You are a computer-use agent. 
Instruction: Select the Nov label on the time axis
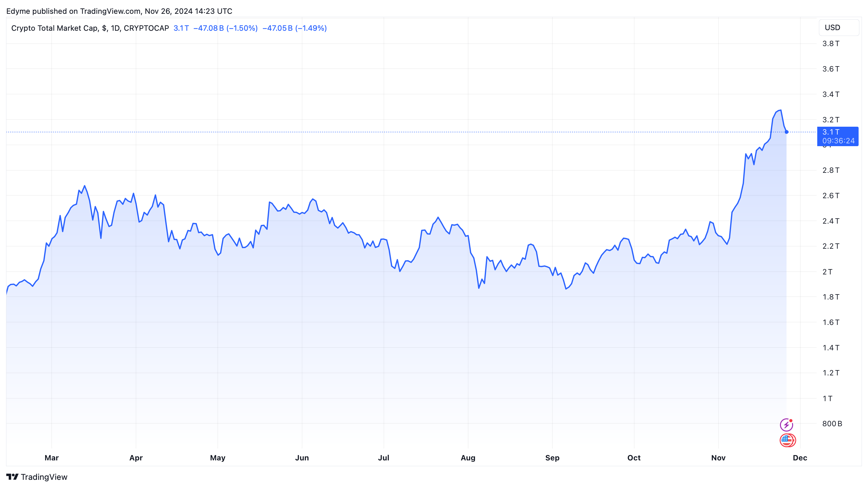pyautogui.click(x=719, y=458)
